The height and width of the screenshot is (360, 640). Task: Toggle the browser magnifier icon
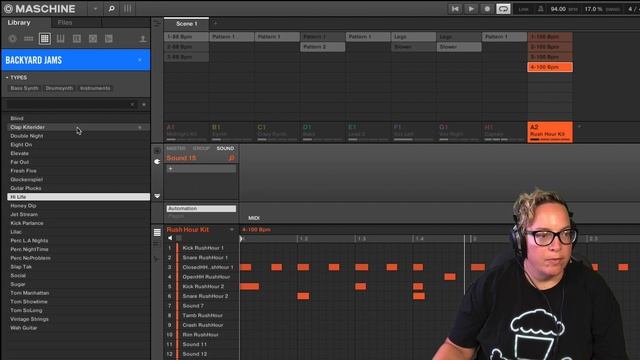click(111, 9)
